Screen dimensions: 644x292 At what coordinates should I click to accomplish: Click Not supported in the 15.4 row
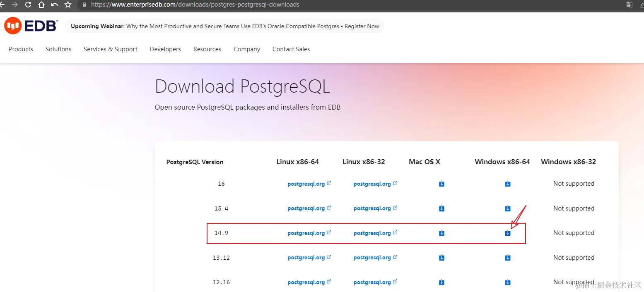[x=574, y=208]
